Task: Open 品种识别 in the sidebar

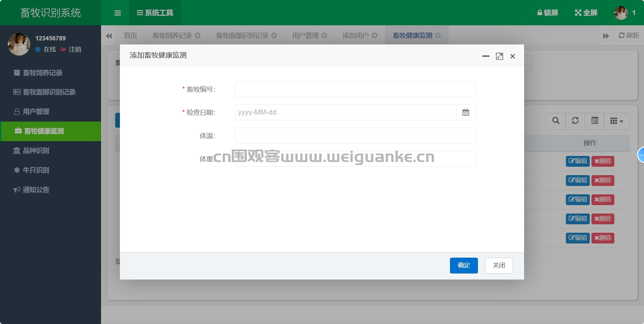Action: point(51,151)
